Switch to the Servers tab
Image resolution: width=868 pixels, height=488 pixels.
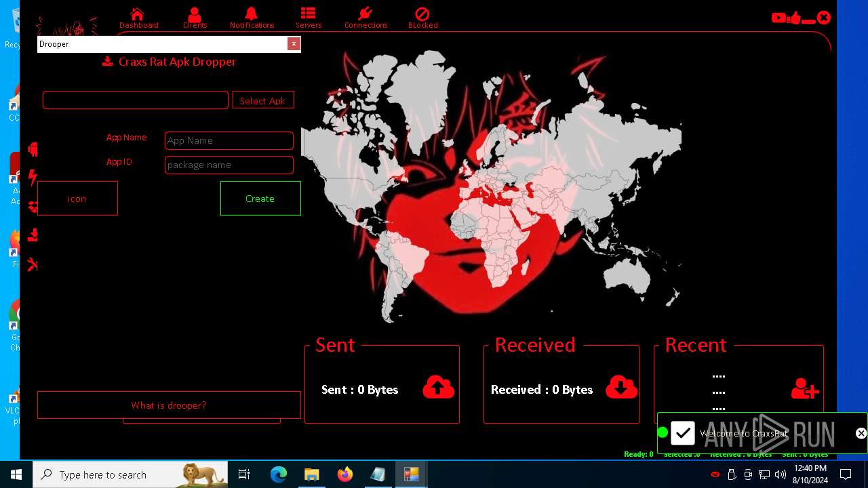(x=309, y=18)
